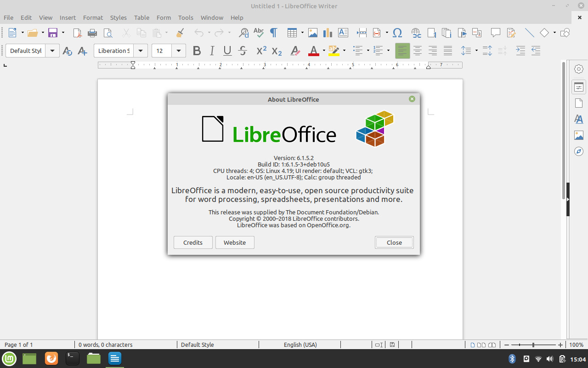Viewport: 588px width, 368px height.
Task: Click the English (USA) language status
Action: [x=300, y=345]
